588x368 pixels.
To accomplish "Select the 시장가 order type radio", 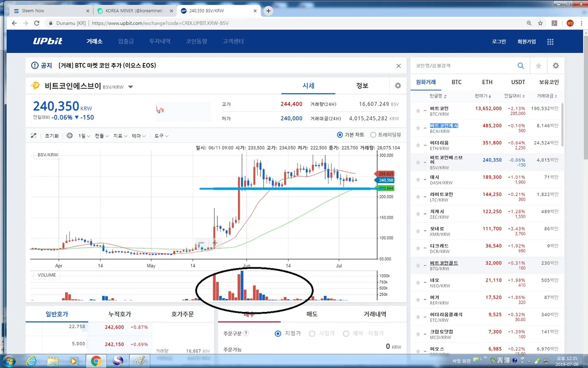I will click(x=312, y=333).
